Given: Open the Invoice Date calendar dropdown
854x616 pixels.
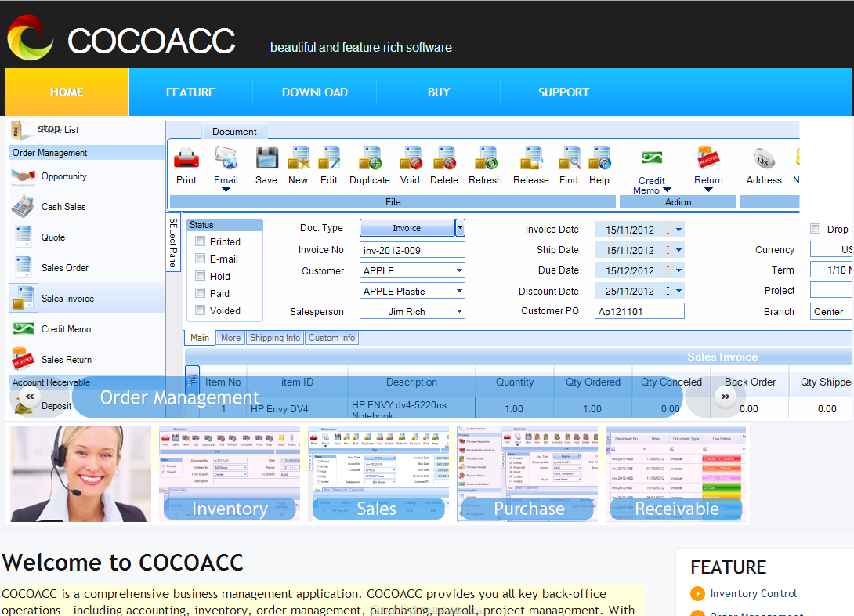Looking at the screenshot, I should (x=678, y=230).
